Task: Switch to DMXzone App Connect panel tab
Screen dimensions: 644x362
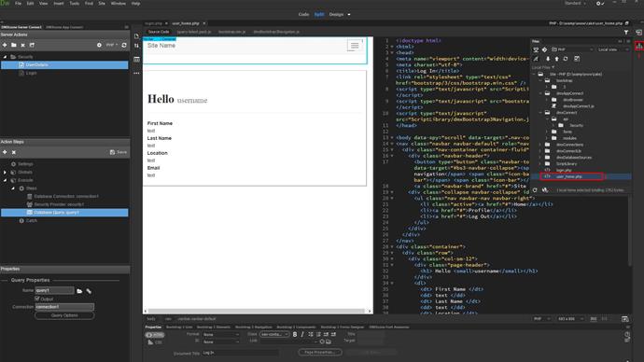Action: click(64, 27)
